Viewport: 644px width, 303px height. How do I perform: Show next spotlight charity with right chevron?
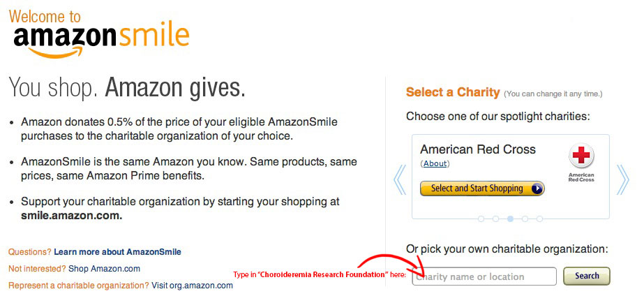(622, 179)
